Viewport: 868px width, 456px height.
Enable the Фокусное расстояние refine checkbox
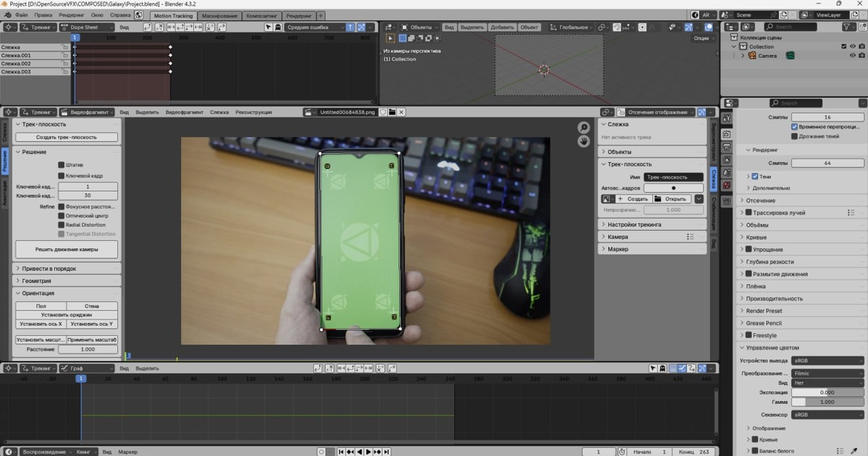[61, 206]
